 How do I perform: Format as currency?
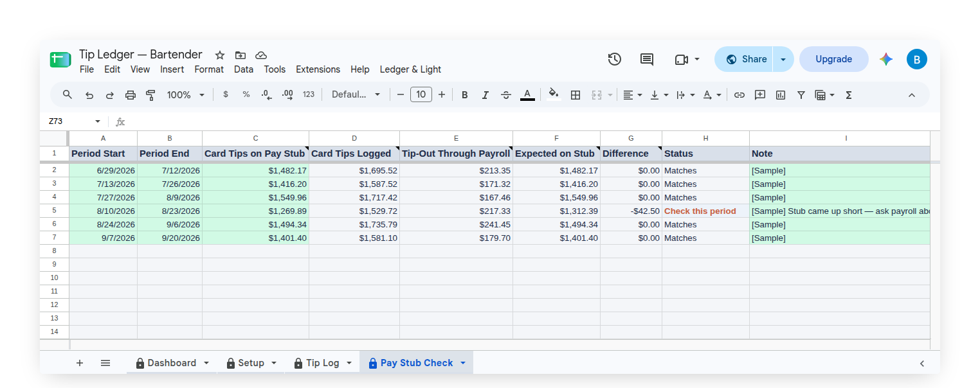[226, 94]
